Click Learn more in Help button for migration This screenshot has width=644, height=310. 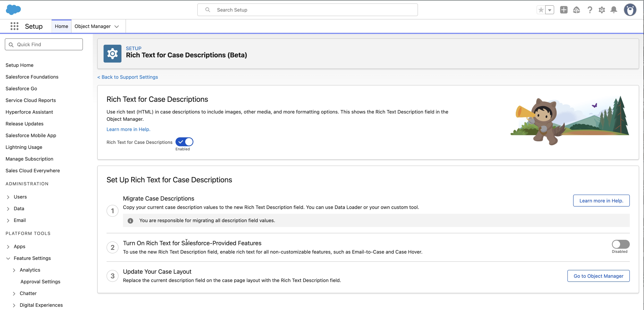coord(601,201)
